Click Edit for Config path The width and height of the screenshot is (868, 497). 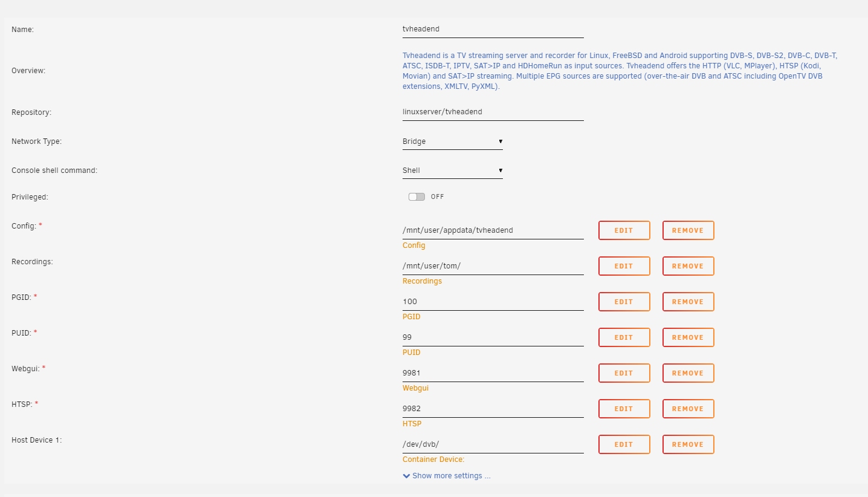pyautogui.click(x=624, y=230)
